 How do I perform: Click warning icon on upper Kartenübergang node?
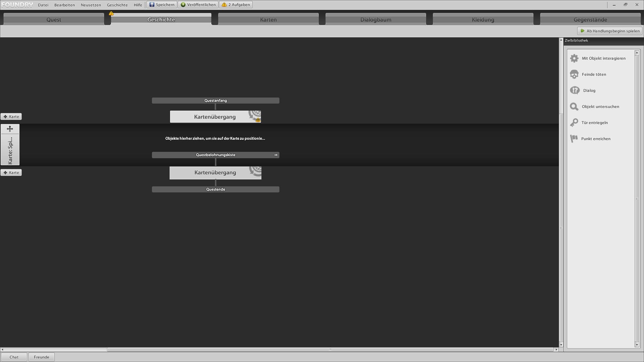258,120
